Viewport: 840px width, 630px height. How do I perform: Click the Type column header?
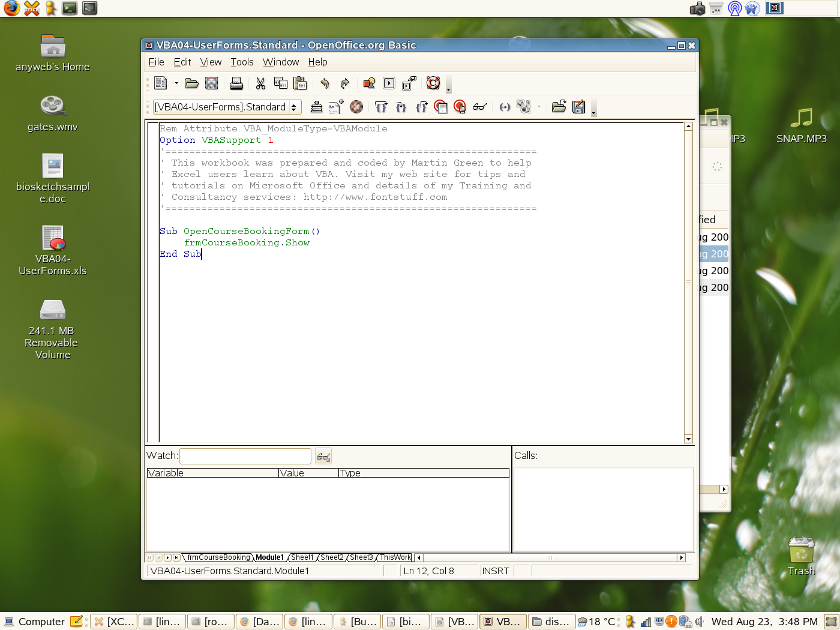point(424,473)
